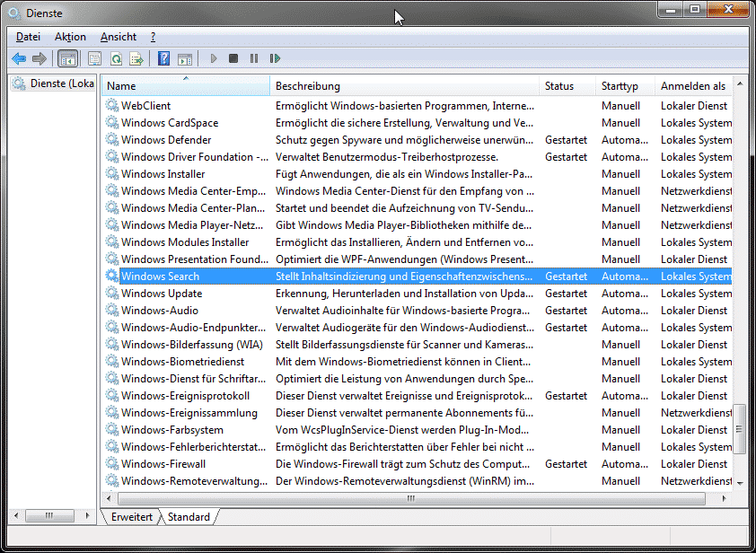Select the Dienste (Lokal) tree node
Screen dimensions: 756x553
pyautogui.click(x=54, y=83)
